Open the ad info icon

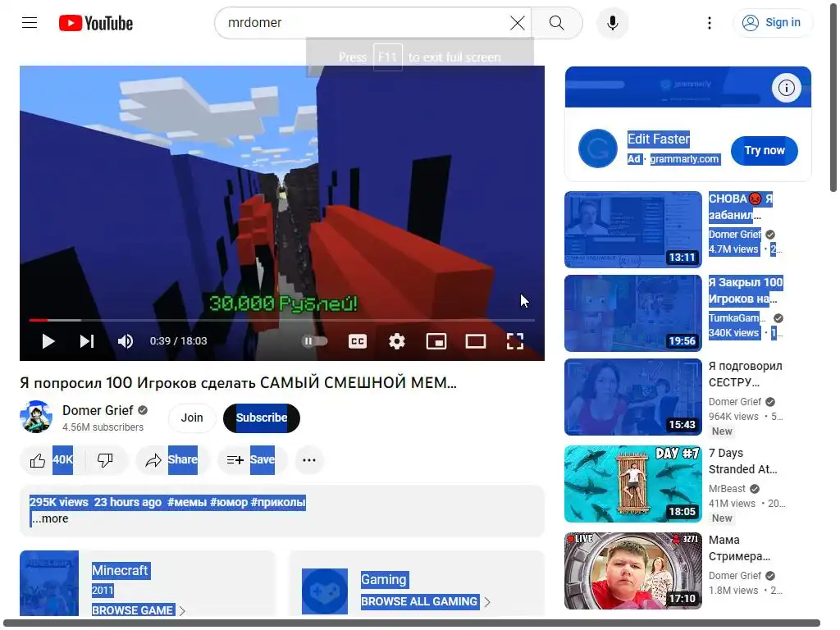coord(786,87)
